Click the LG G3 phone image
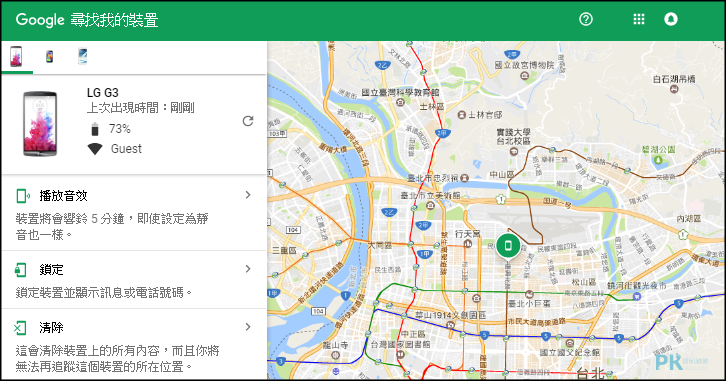Image resolution: width=726 pixels, height=381 pixels. 40,124
